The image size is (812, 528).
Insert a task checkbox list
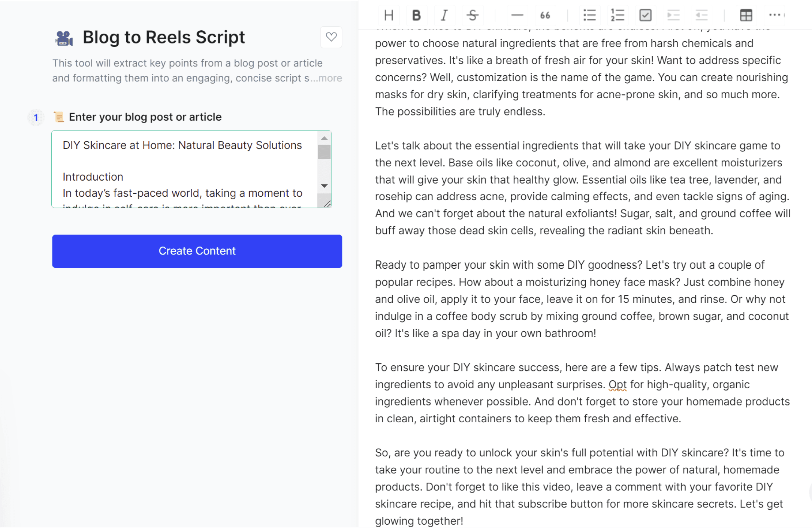[645, 15]
